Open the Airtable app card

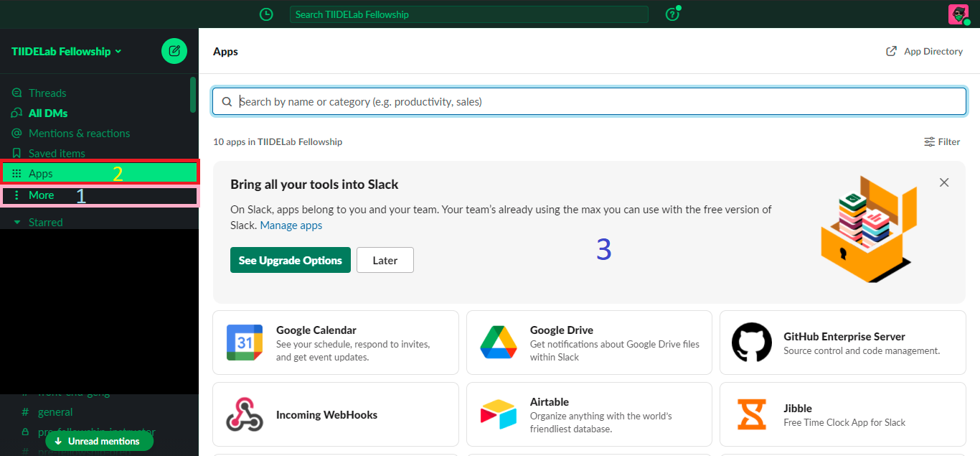click(x=589, y=414)
